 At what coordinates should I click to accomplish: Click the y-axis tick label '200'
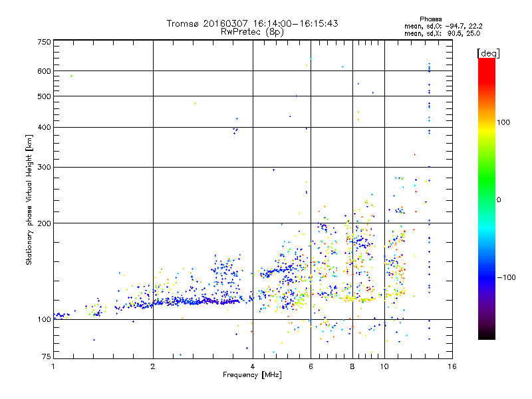45,223
